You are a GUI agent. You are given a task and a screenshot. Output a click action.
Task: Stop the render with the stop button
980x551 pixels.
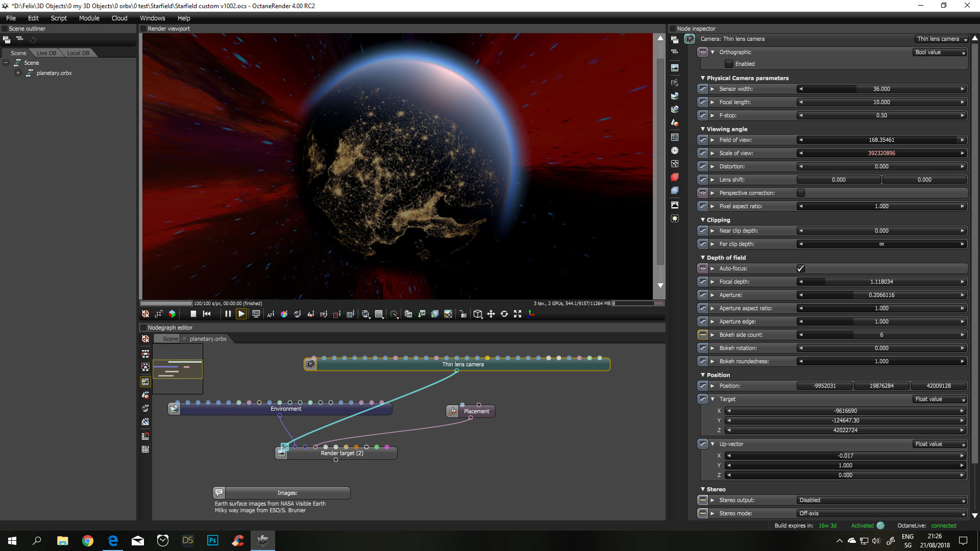click(193, 314)
